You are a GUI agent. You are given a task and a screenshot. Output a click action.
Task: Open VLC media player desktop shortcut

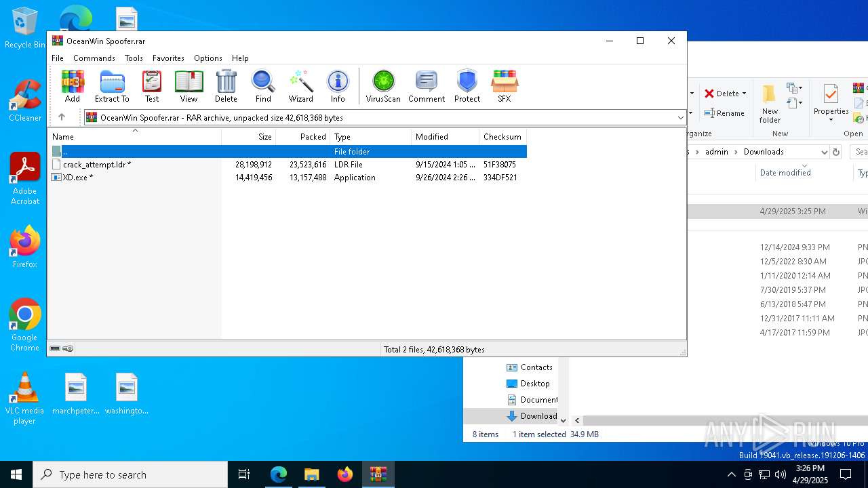[25, 399]
